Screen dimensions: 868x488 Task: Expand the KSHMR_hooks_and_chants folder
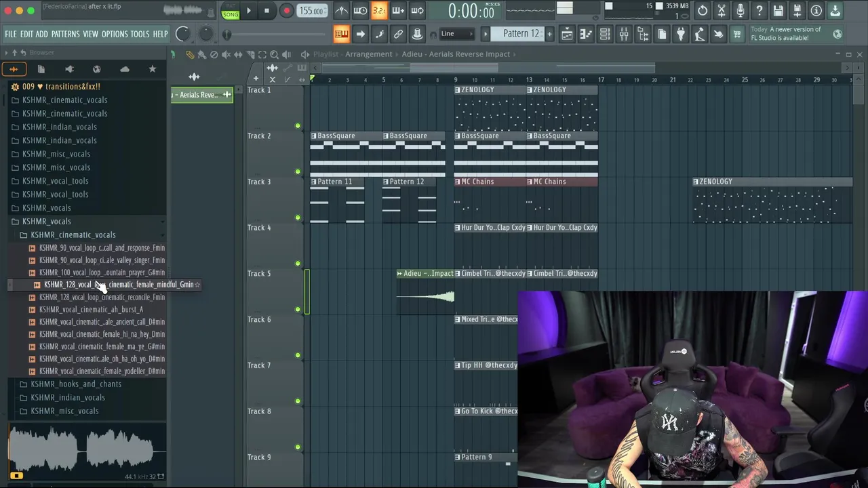pyautogui.click(x=76, y=384)
